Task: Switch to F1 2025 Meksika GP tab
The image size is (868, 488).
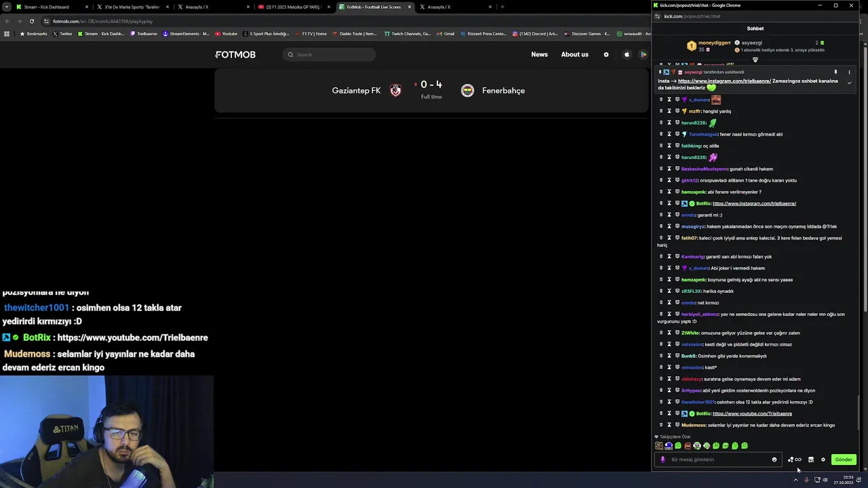Action: (295, 7)
